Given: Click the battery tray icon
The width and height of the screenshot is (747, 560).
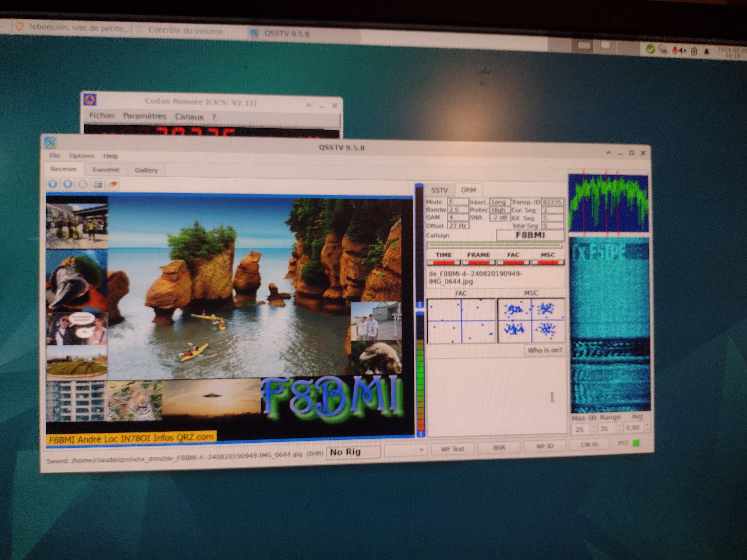Looking at the screenshot, I should point(694,51).
